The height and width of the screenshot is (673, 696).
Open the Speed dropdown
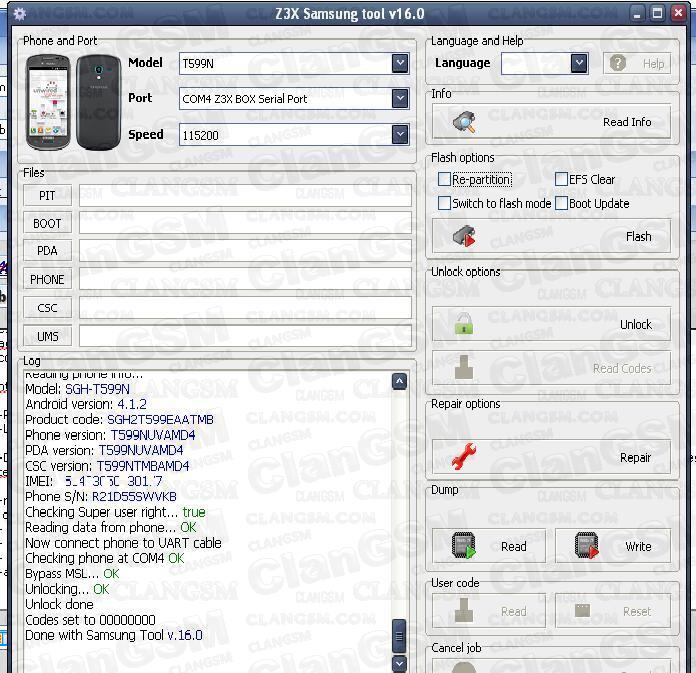click(400, 135)
